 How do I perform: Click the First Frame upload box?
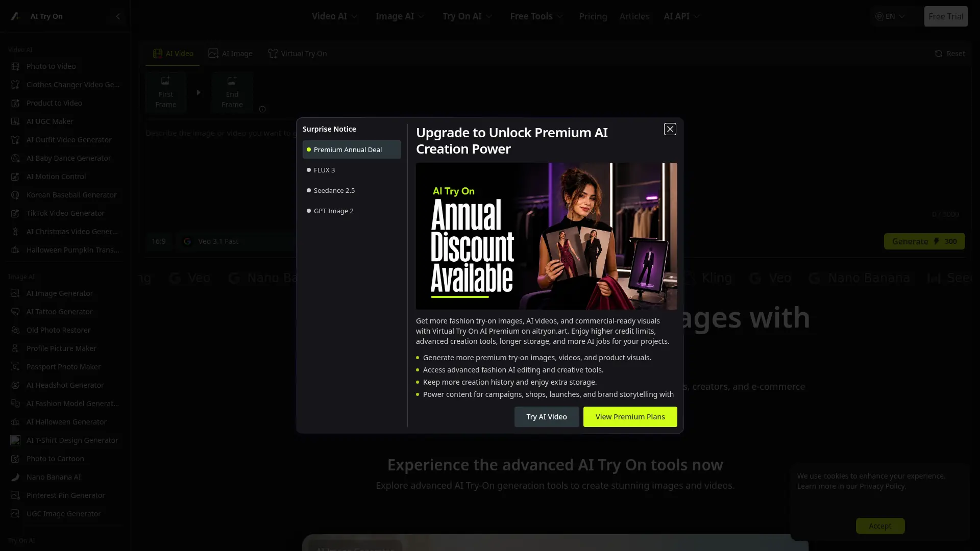pos(166,92)
